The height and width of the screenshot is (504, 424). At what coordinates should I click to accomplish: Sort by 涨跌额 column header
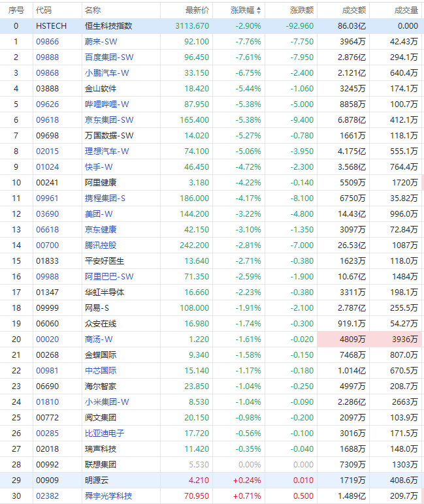[x=302, y=10]
